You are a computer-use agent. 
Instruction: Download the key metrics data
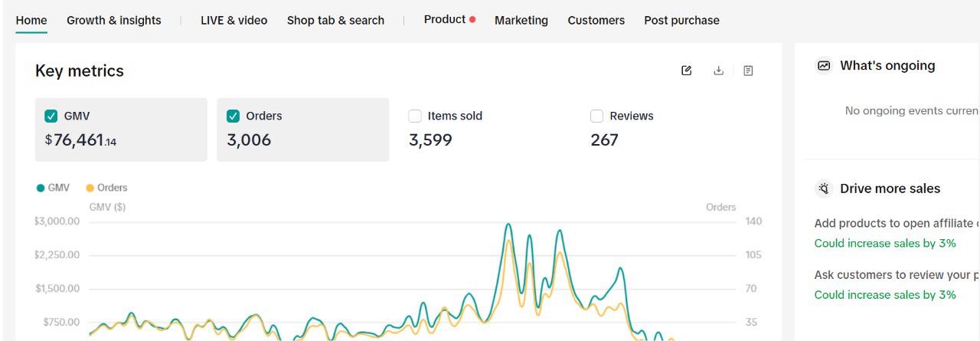click(x=718, y=70)
